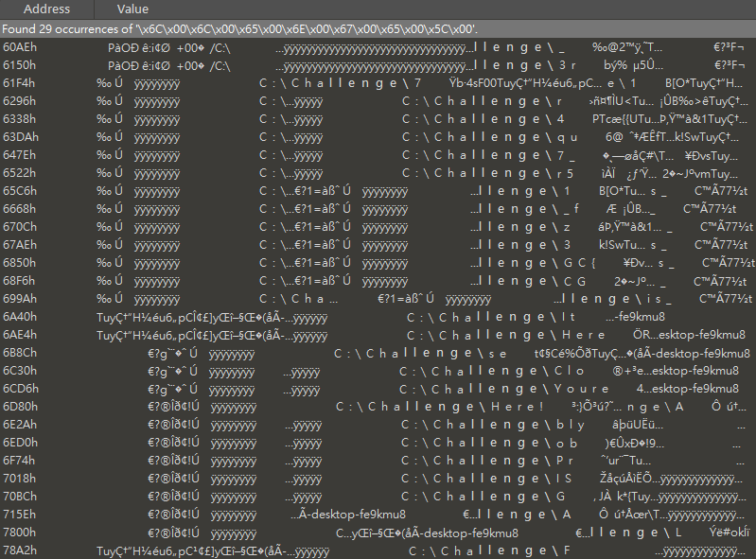Select the result row at address 6850h
Image resolution: width=756 pixels, height=559 pixels.
click(378, 263)
